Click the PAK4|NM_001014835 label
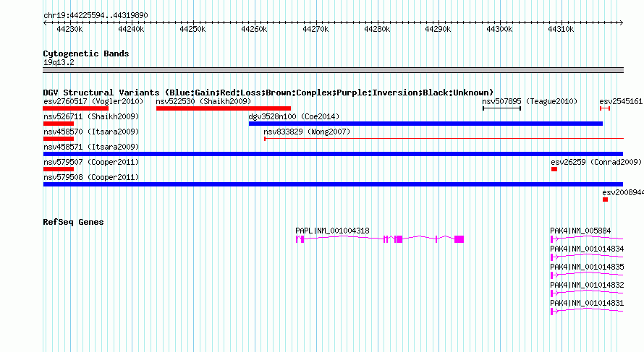Viewport: 644px width, 352px height. click(x=587, y=267)
